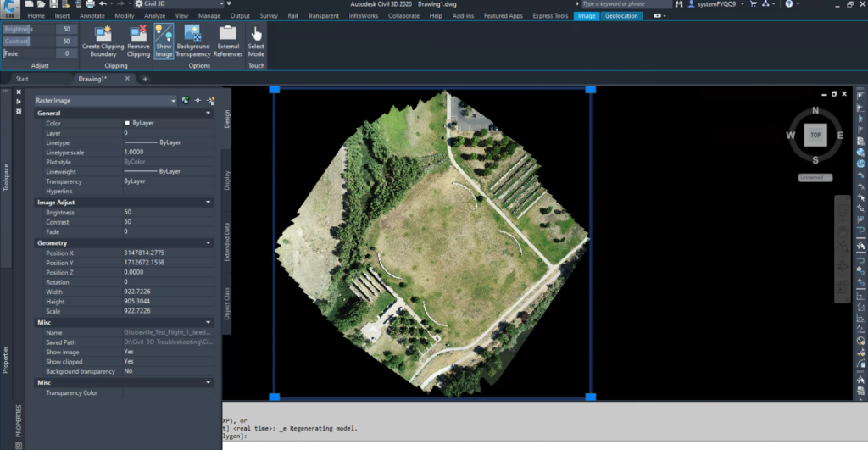
Task: Open a new drawing tab with plus button
Action: tap(145, 79)
